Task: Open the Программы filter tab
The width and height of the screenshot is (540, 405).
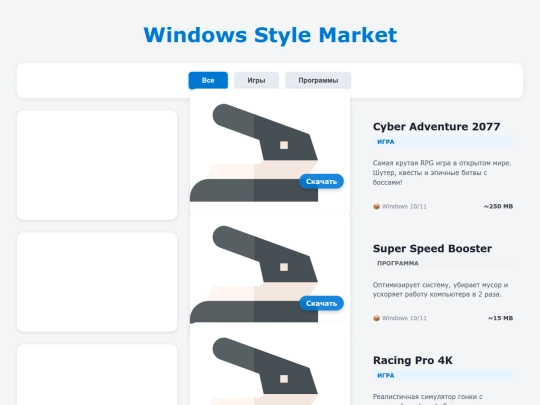Action: tap(318, 80)
